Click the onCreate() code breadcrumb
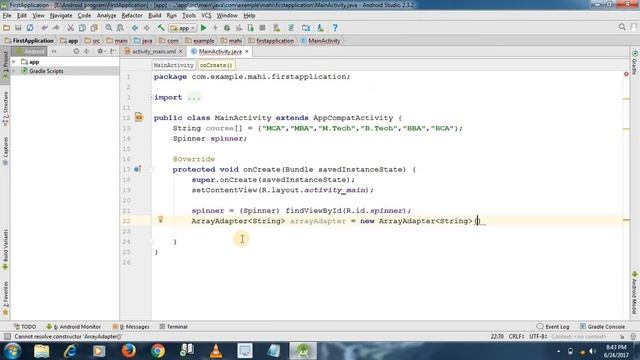The width and height of the screenshot is (640, 360). (216, 65)
